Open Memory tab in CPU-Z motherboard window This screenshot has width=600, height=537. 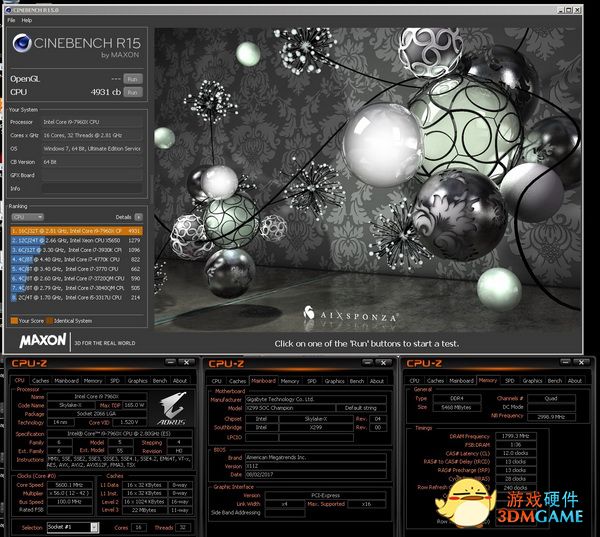click(x=290, y=381)
